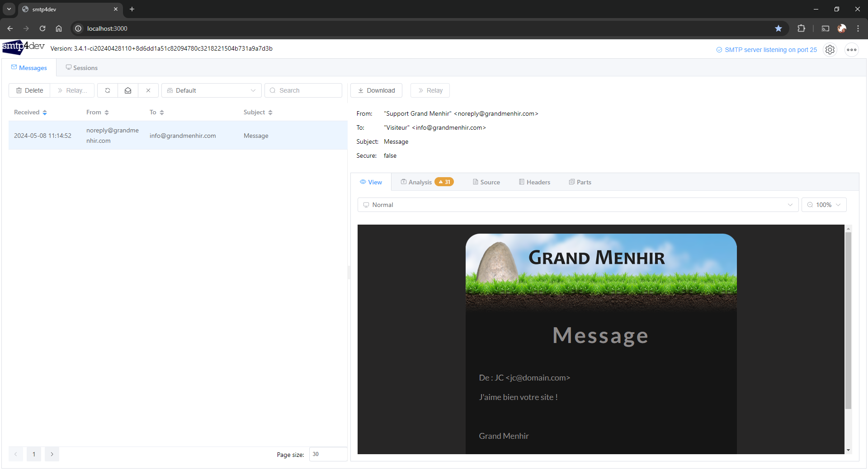Screen dimensions: 868x470
Task: Click the localhost:3000 address bar
Action: pos(429,28)
